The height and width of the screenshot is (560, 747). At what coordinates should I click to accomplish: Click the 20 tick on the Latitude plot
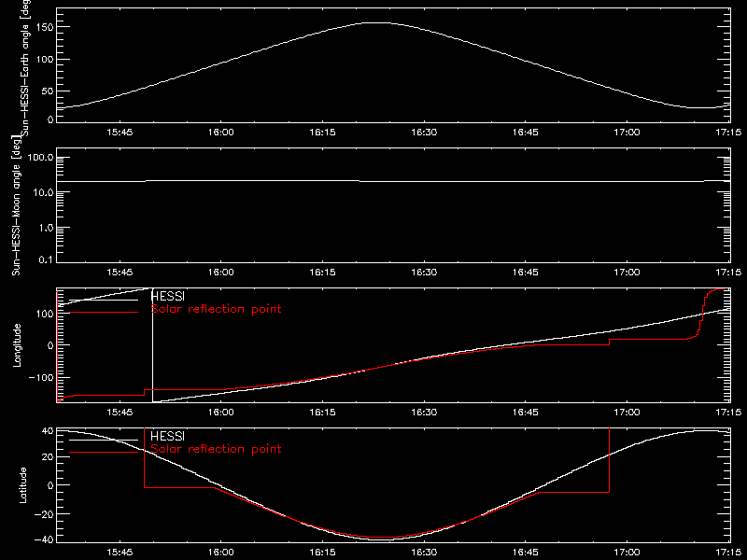click(x=48, y=457)
